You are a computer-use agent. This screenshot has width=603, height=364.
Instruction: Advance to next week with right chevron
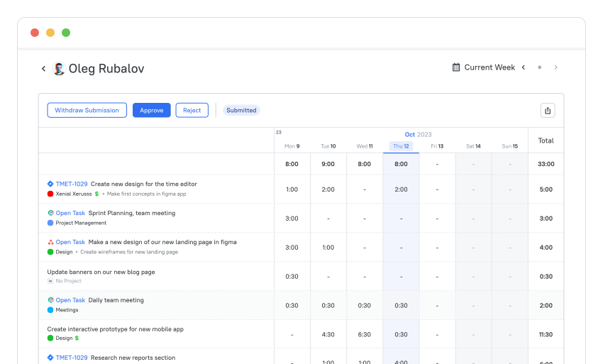(x=555, y=67)
